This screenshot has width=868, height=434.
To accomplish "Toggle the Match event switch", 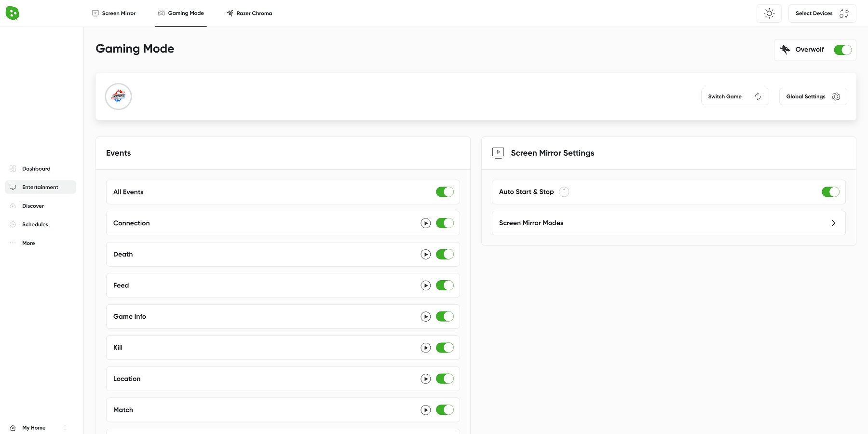I will pos(445,410).
